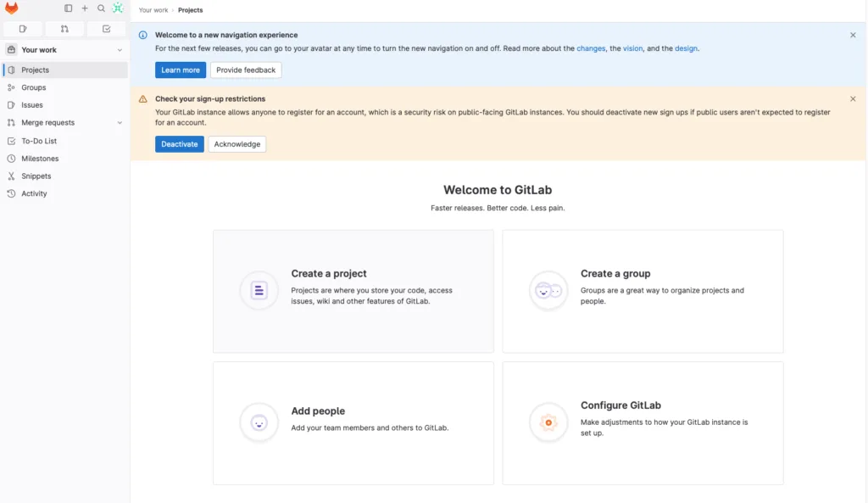Image resolution: width=868 pixels, height=503 pixels.
Task: Open to-do list shortcut in top bar
Action: [x=107, y=29]
